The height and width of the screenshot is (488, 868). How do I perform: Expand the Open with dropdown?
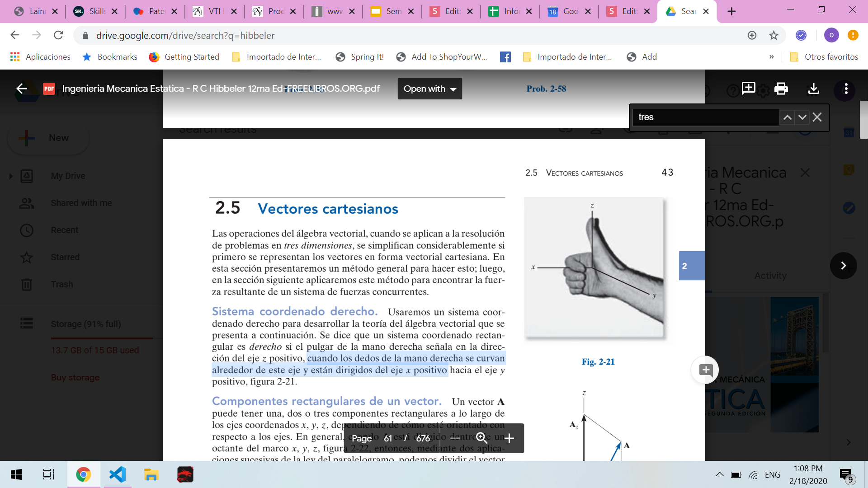(x=429, y=89)
